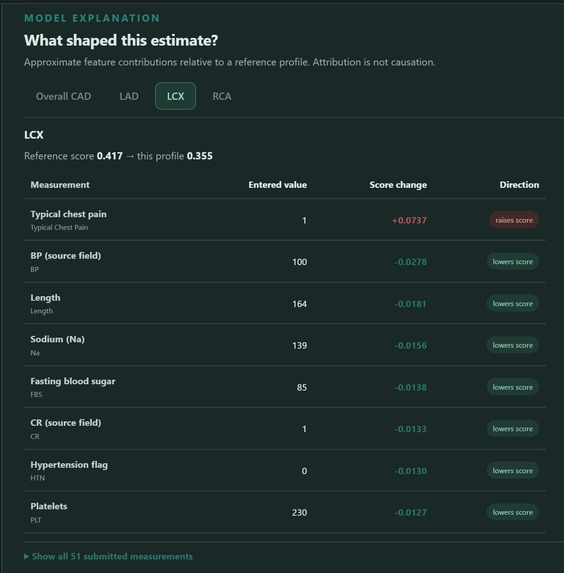Click the -0.0127 score change value

click(x=410, y=513)
